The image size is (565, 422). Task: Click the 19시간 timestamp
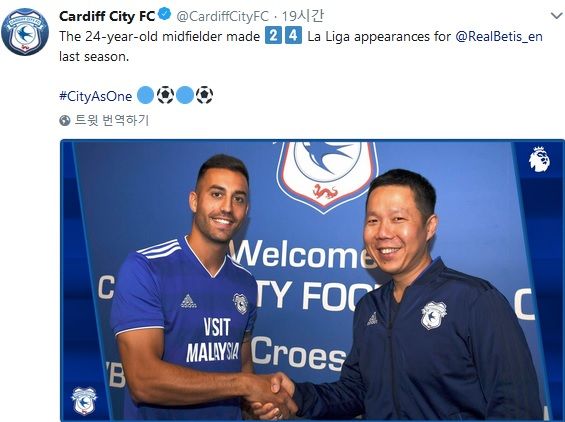click(x=302, y=16)
